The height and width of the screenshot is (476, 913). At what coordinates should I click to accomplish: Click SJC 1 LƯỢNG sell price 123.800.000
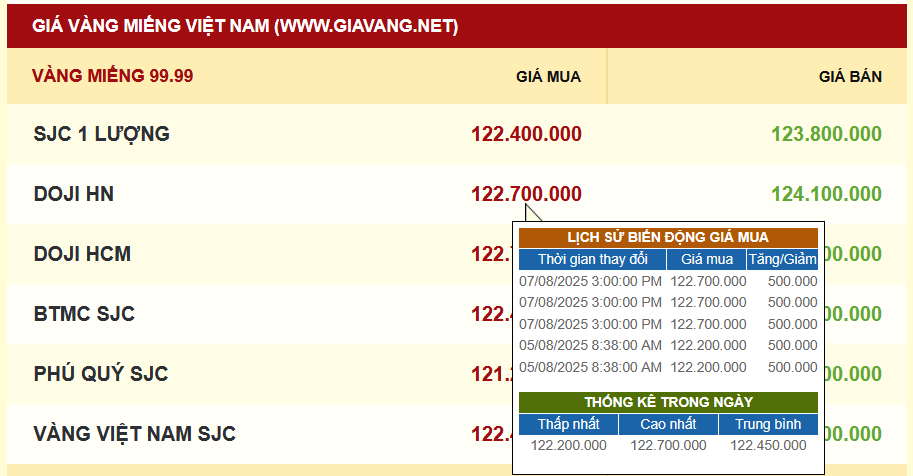coord(826,134)
